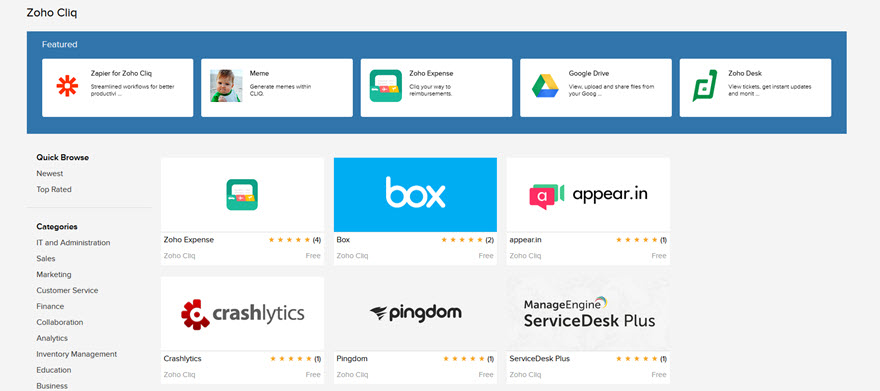Click the appear.in extension name
This screenshot has height=391, width=880.
pos(525,240)
